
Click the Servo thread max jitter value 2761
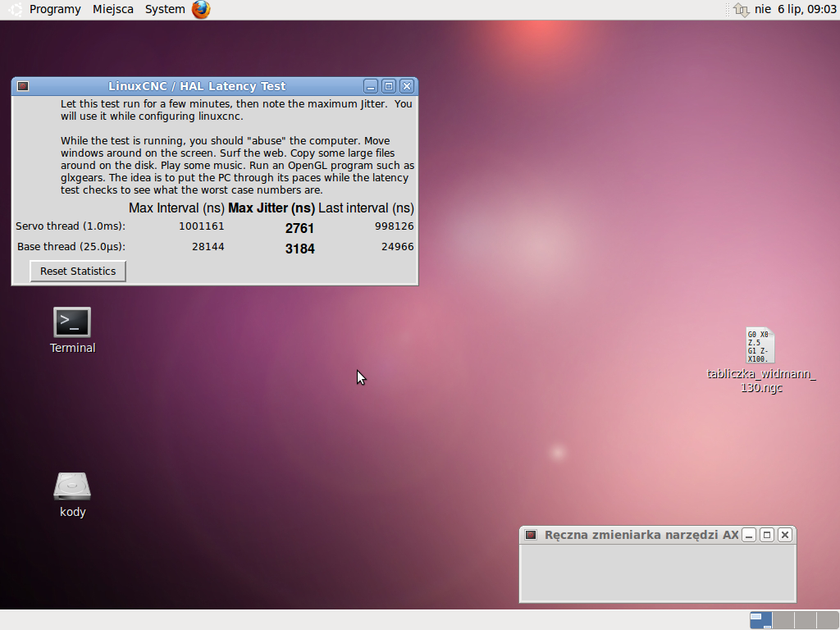tap(299, 228)
